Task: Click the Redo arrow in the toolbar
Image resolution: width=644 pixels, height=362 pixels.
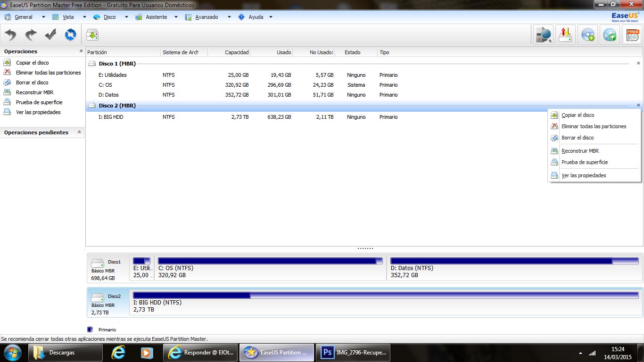Action: click(31, 34)
